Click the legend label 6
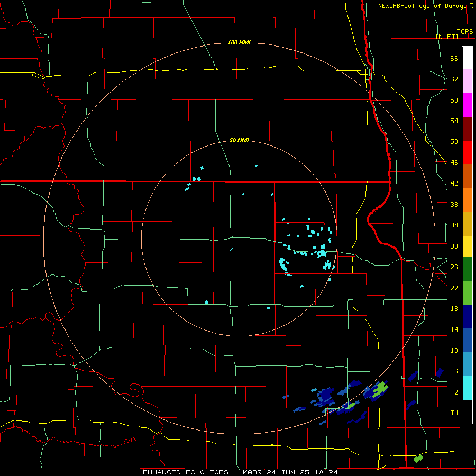The image size is (476, 476). tap(456, 371)
